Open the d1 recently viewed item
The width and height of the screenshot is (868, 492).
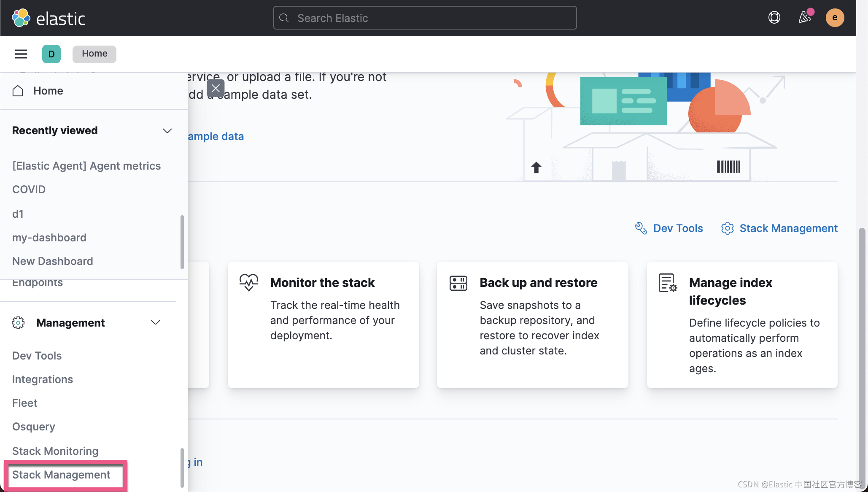[x=18, y=214]
